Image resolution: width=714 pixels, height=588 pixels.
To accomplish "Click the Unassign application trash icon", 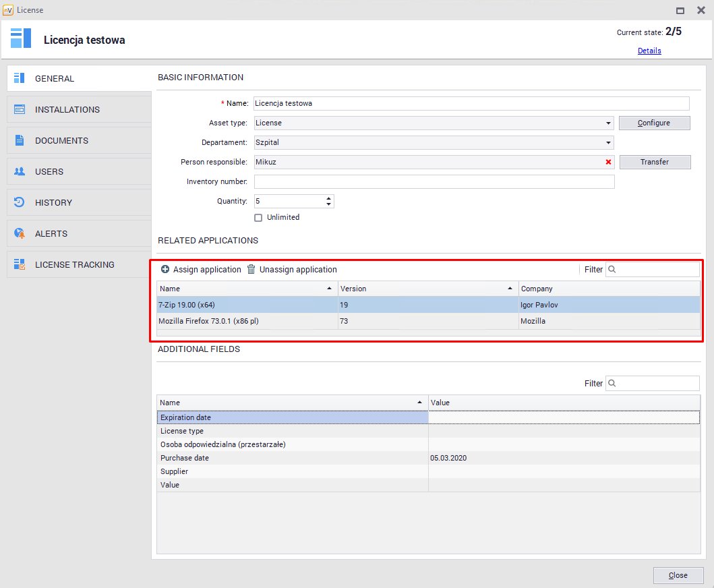I will click(x=251, y=269).
